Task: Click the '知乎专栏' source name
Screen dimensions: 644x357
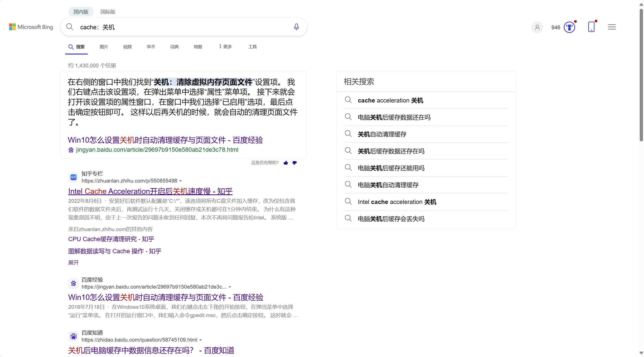Action: (92, 174)
